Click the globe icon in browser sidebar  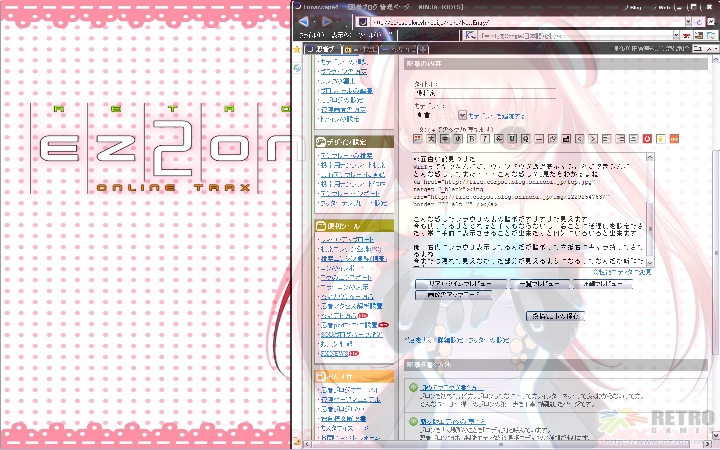pos(297,68)
